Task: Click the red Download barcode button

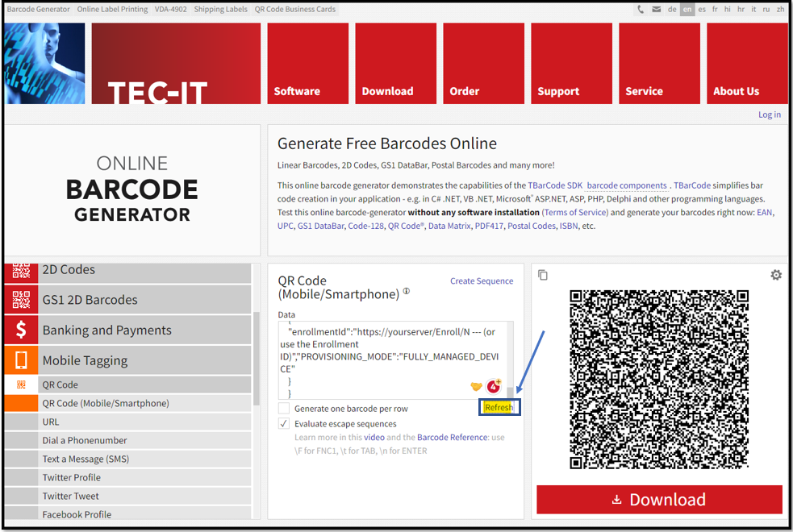Action: (659, 500)
